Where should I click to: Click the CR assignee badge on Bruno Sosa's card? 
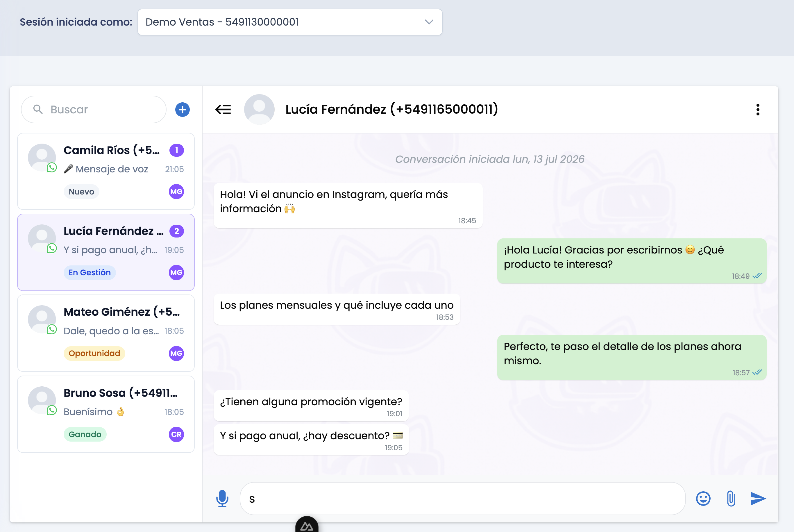[176, 435]
